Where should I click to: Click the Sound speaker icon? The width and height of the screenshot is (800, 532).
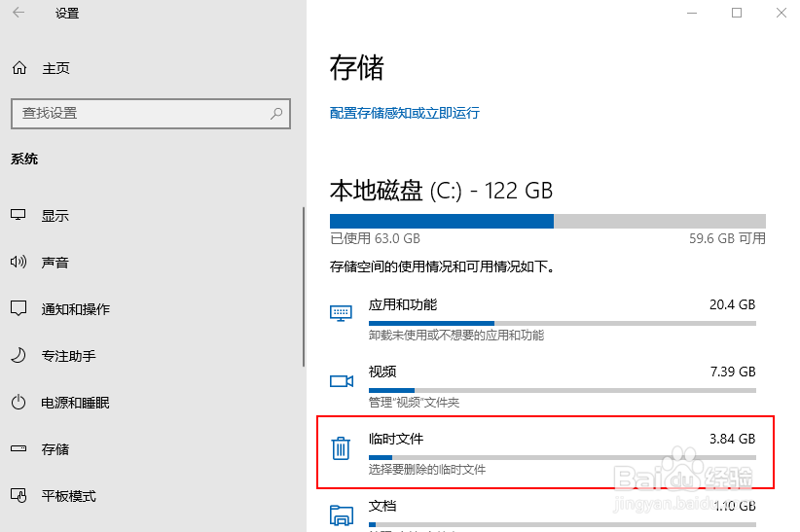pos(18,263)
